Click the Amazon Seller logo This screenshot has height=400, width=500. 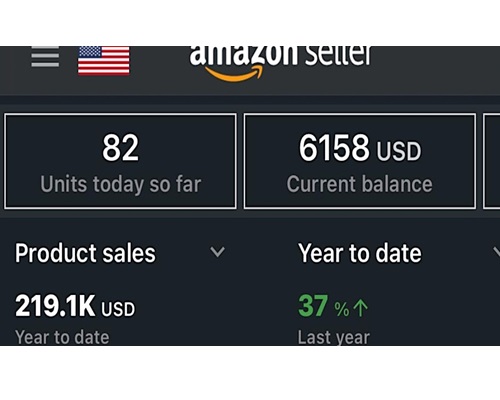tap(280, 63)
